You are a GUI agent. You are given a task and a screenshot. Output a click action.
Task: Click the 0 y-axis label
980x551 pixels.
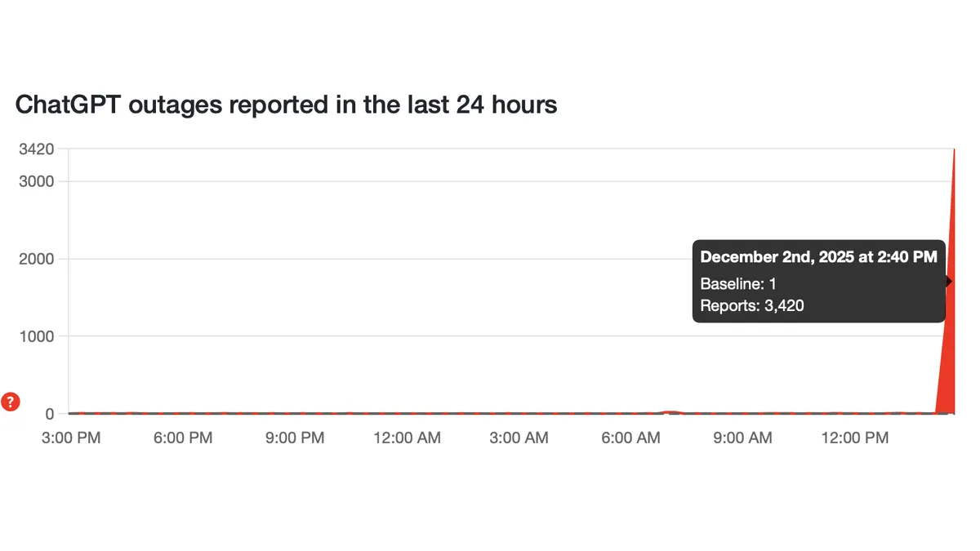(49, 414)
